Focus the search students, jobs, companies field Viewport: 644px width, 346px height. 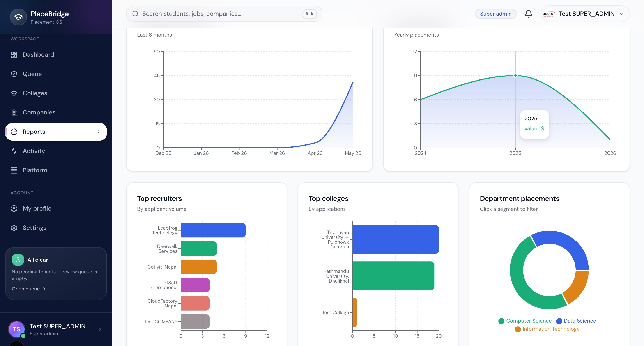[x=224, y=14]
